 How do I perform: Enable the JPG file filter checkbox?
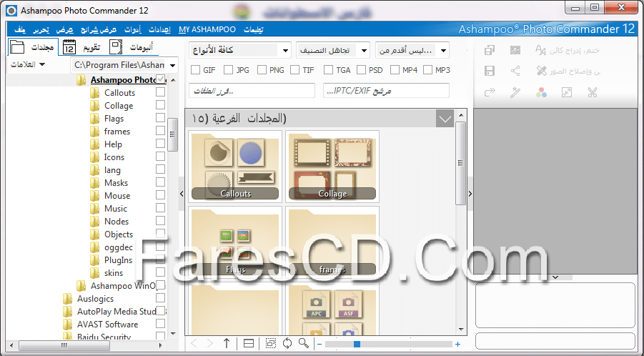tap(228, 70)
